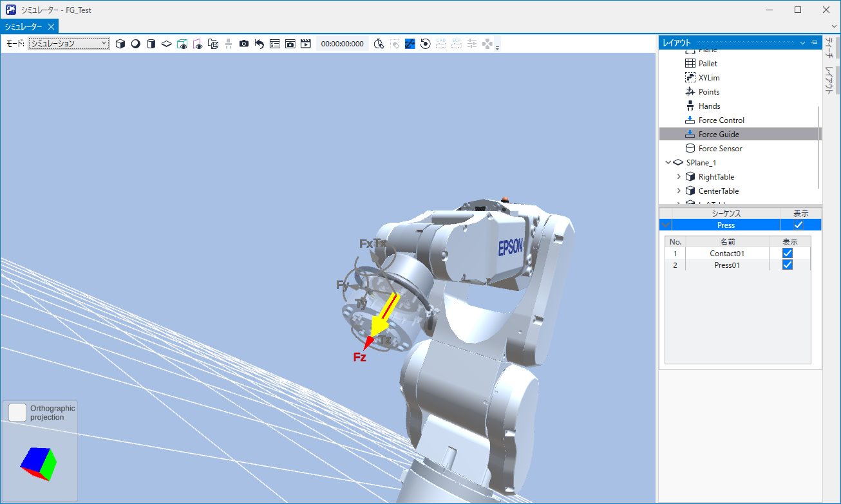The image size is (841, 504).
Task: Expand the RightTable tree node
Action: click(679, 177)
